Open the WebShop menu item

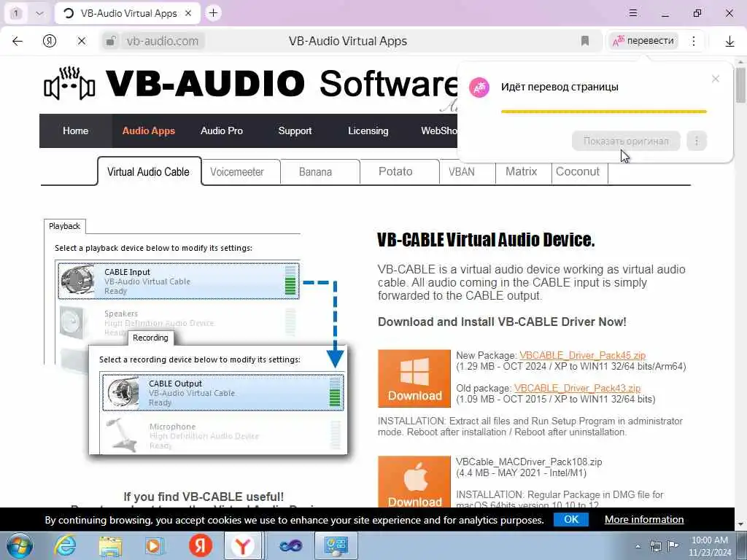point(438,131)
